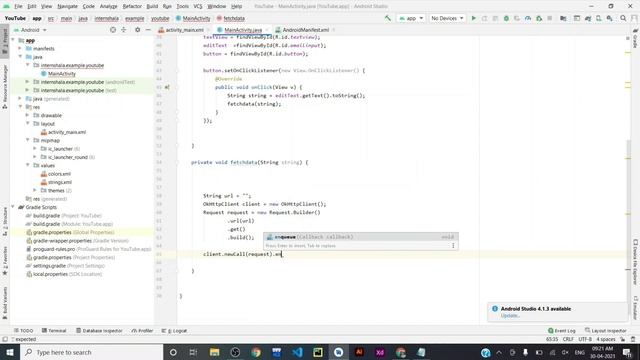Image resolution: width=640 pixels, height=360 pixels.
Task: Click the UTF-8 encoding in status bar
Action: 585,339
